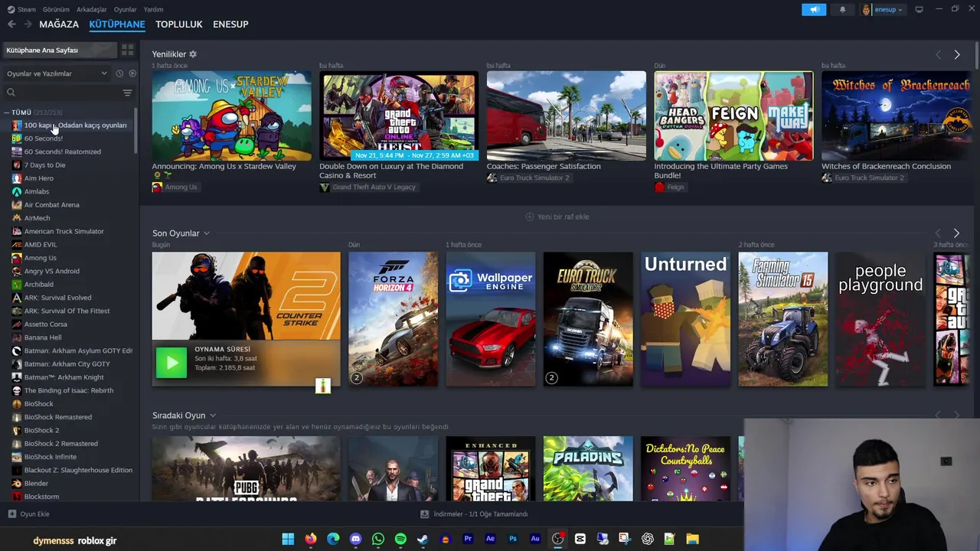This screenshot has width=980, height=551.
Task: Open the Among Us x Stardew Valley news
Action: click(x=231, y=116)
